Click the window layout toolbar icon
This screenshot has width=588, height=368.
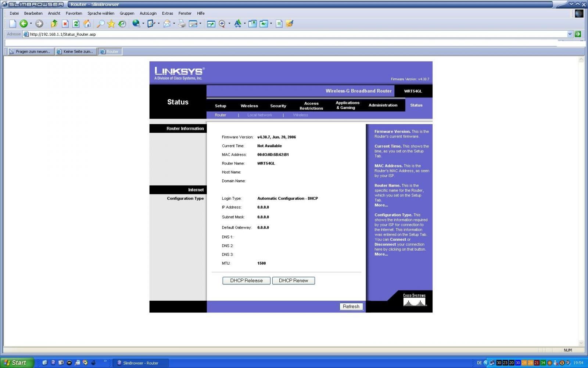coord(193,24)
